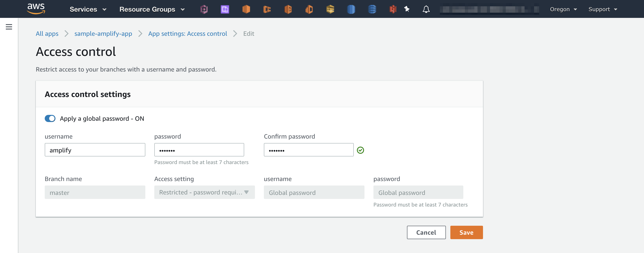
Task: Navigate to All apps breadcrumb link
Action: [x=47, y=34]
